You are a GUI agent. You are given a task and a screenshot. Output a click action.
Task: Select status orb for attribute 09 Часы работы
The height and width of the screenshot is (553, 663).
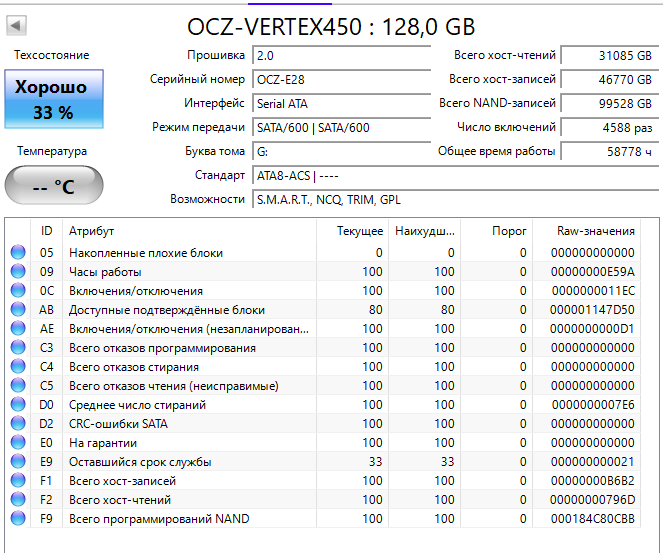18,271
